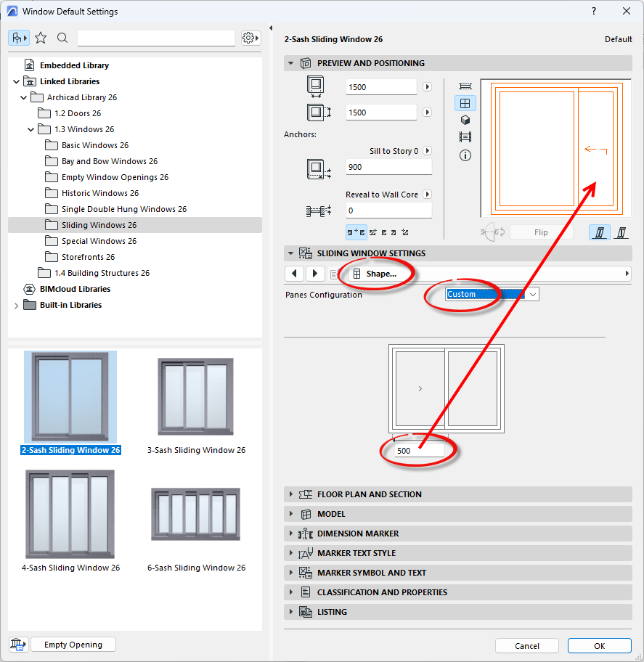Click the OK button
This screenshot has height=662, width=644.
[x=599, y=645]
